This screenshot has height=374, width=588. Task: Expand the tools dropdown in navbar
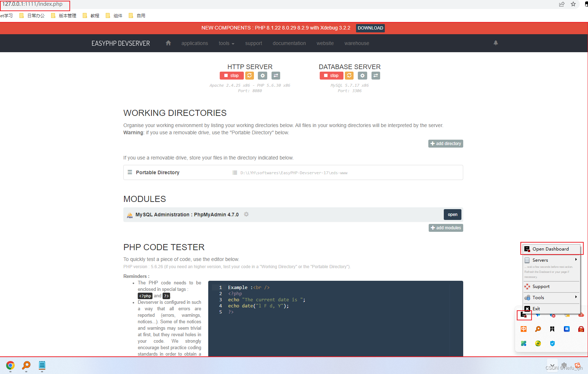(x=227, y=43)
